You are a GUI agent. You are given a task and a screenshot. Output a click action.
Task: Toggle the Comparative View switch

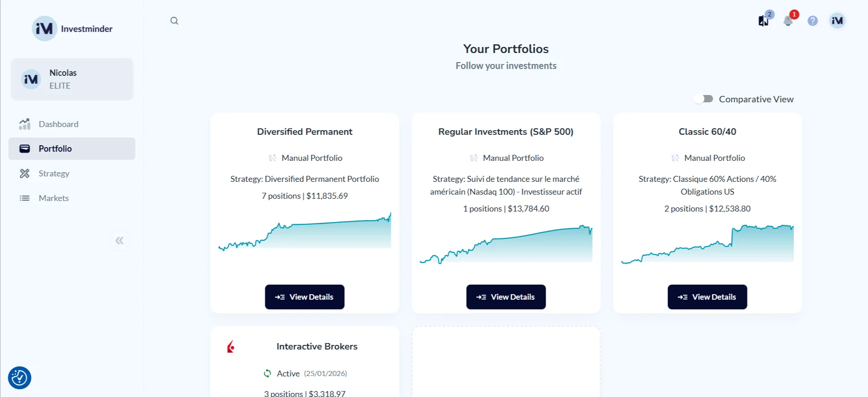click(704, 99)
